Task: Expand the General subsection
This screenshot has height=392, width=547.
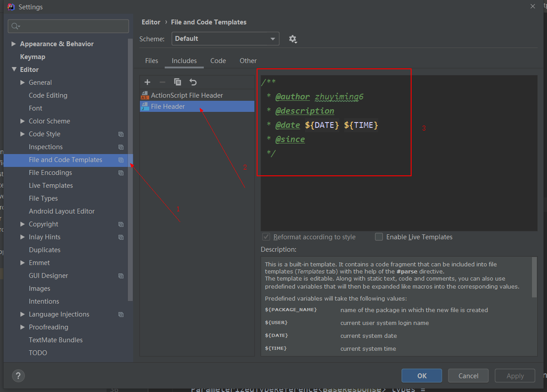Action: (x=23, y=83)
